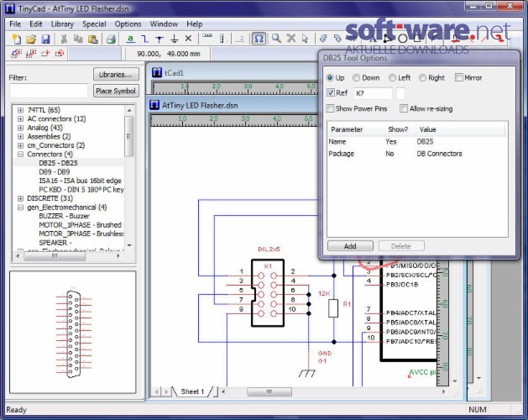The width and height of the screenshot is (528, 420).
Task: Click first red dashed icon in second toolbar row
Action: coord(16,53)
